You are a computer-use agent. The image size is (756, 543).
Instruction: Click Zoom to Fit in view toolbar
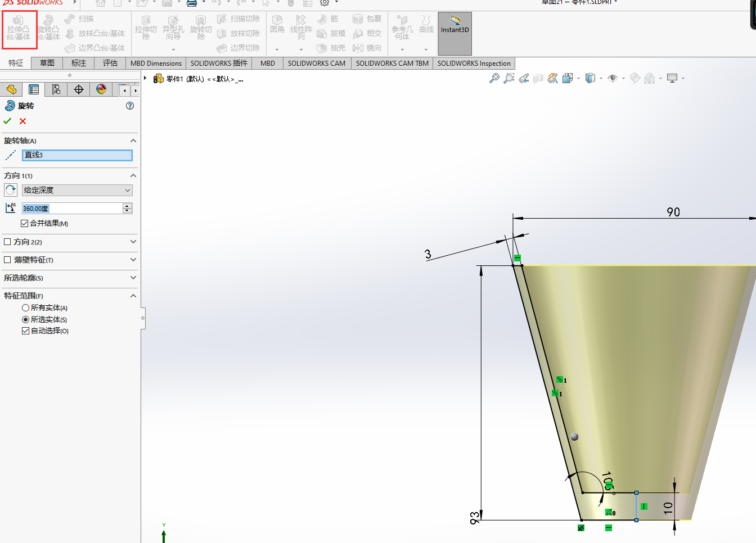click(x=494, y=78)
